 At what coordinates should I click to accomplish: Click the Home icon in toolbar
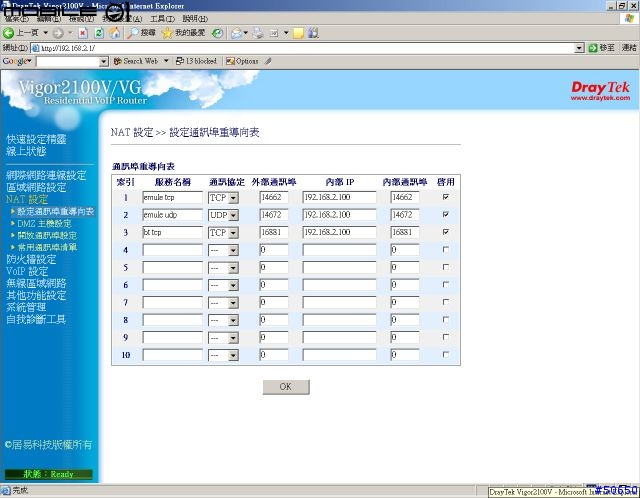pos(115,33)
